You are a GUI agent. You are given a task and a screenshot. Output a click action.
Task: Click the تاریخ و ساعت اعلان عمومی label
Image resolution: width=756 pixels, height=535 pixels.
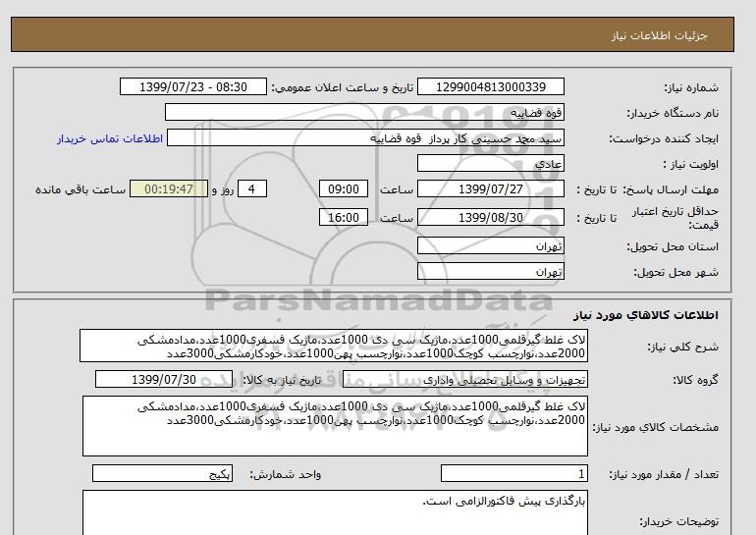(343, 87)
